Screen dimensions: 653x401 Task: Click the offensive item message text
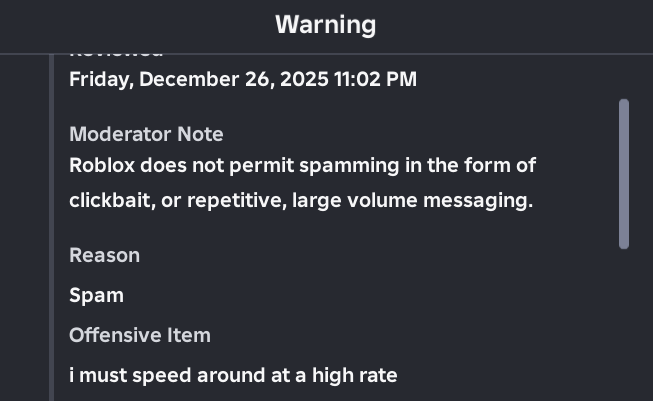pyautogui.click(x=233, y=375)
